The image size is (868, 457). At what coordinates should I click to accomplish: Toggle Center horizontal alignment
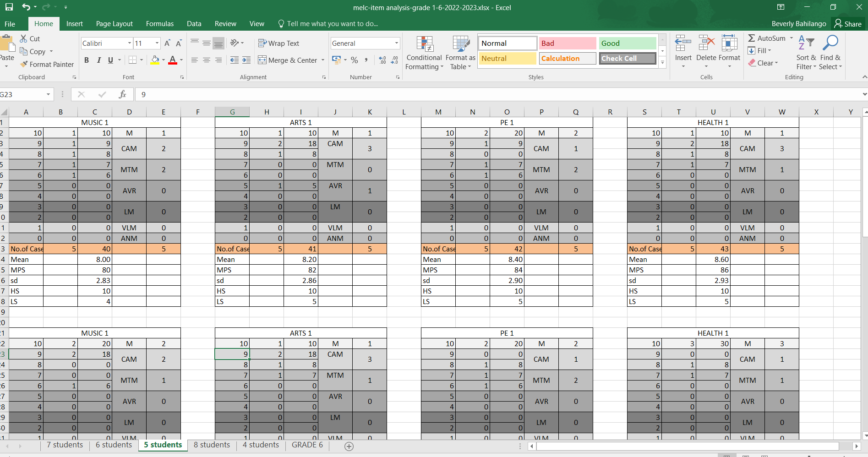click(207, 60)
